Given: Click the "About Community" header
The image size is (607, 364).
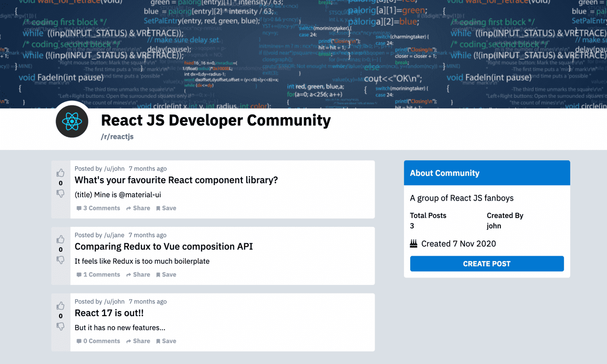Looking at the screenshot, I should pyautogui.click(x=487, y=173).
